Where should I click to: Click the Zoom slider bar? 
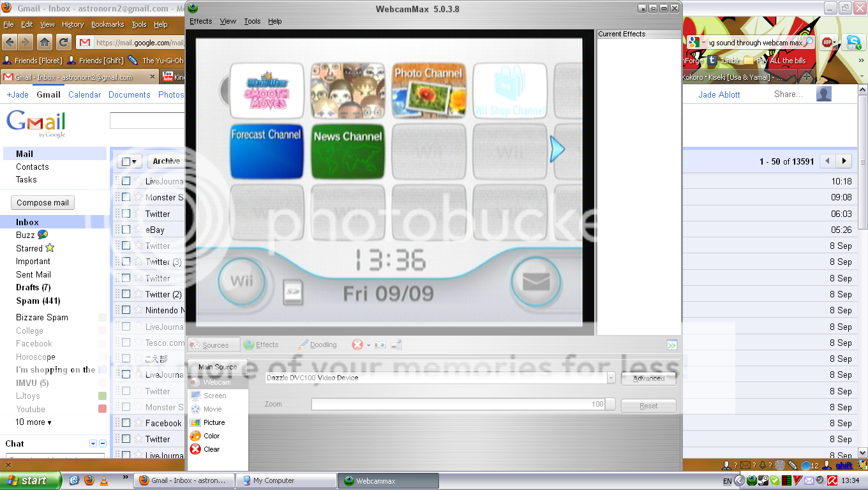[x=458, y=404]
